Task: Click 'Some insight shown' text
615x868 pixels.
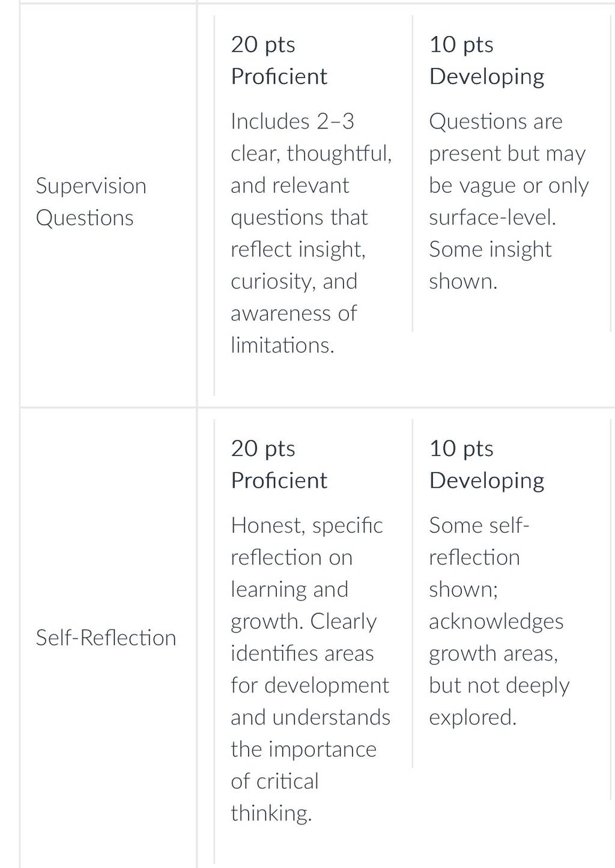Action: 490,265
